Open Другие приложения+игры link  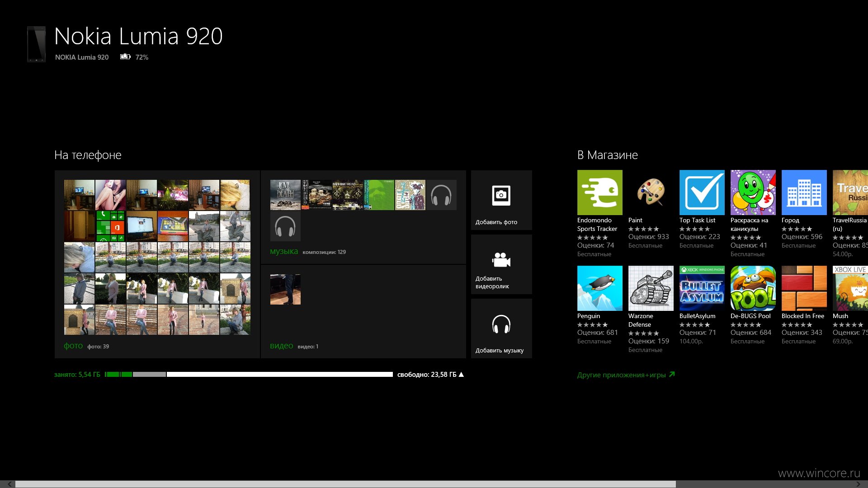point(626,375)
